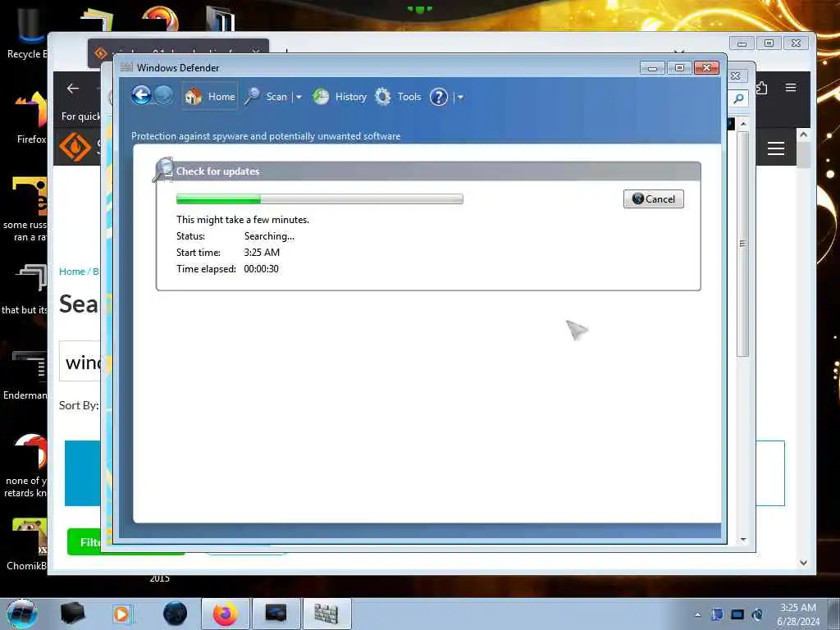The height and width of the screenshot is (630, 840).
Task: Open the black box taskbar icon
Action: click(72, 614)
